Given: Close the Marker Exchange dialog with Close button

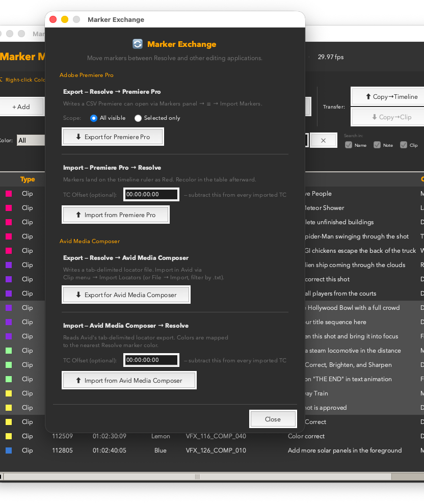Looking at the screenshot, I should 273,419.
